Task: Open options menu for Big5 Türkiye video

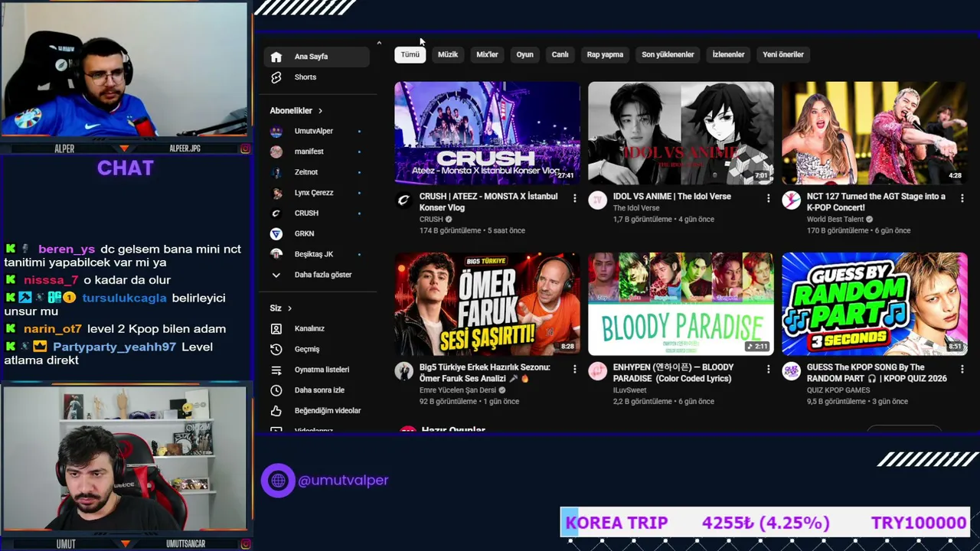Action: pyautogui.click(x=574, y=369)
